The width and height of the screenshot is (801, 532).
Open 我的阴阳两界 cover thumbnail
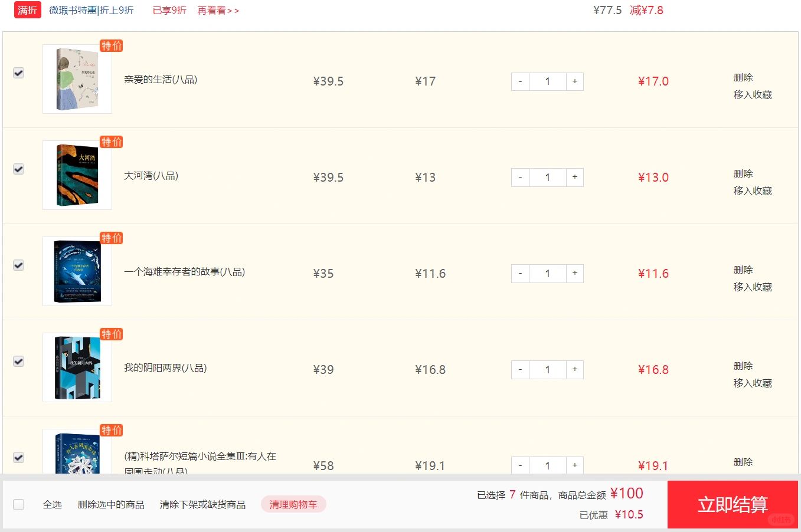coord(77,367)
